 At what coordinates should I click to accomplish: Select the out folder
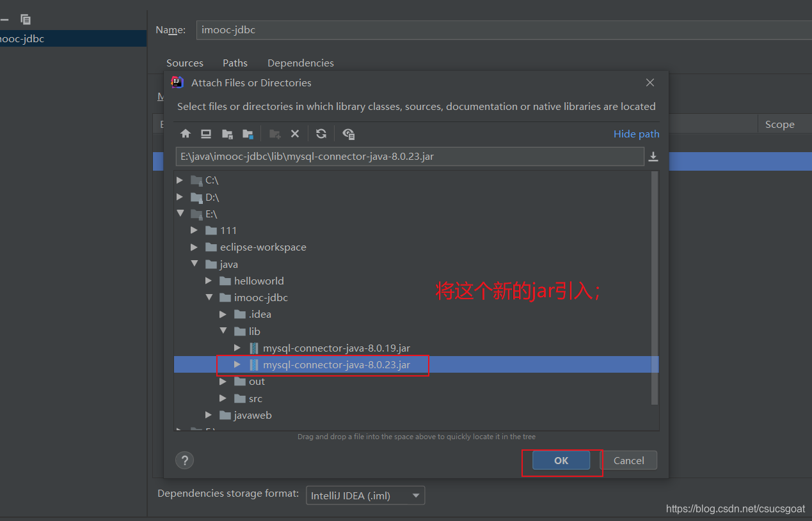pos(257,381)
